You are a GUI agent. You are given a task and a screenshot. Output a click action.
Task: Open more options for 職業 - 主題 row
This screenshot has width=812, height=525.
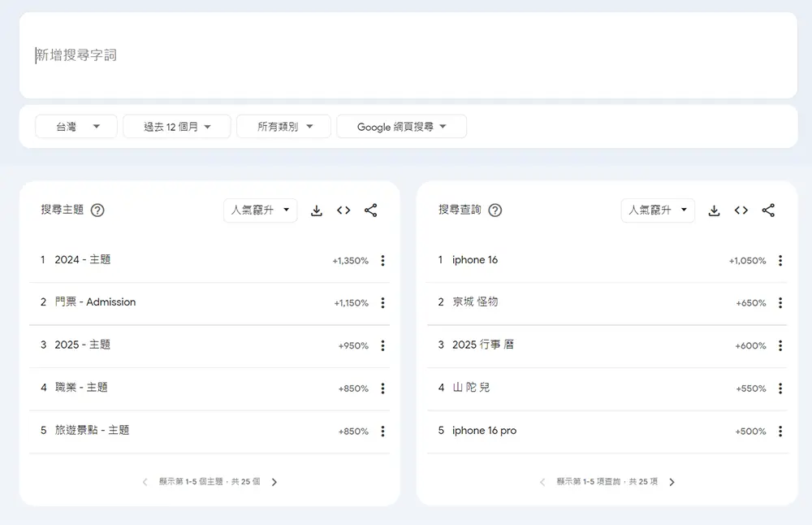[382, 388]
